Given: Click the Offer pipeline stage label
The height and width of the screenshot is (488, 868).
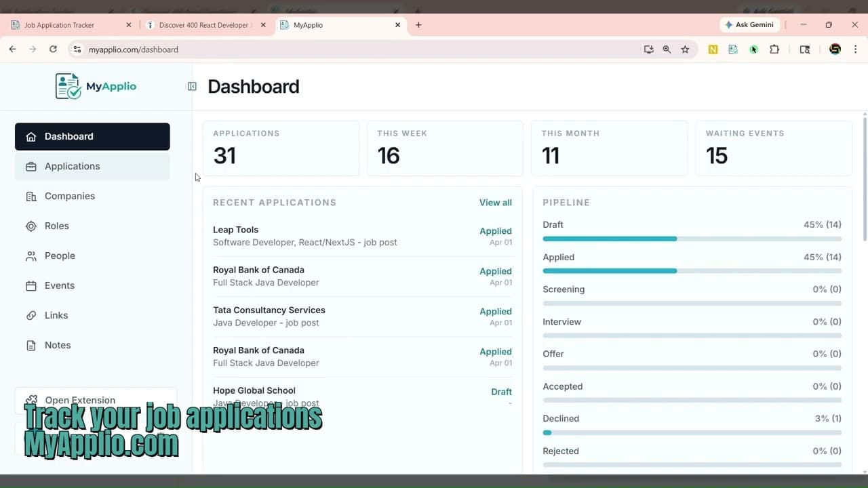Looking at the screenshot, I should click(553, 354).
